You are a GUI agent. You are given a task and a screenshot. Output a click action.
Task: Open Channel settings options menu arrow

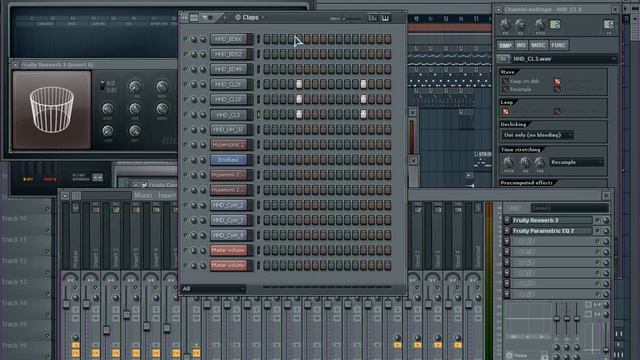[x=498, y=9]
